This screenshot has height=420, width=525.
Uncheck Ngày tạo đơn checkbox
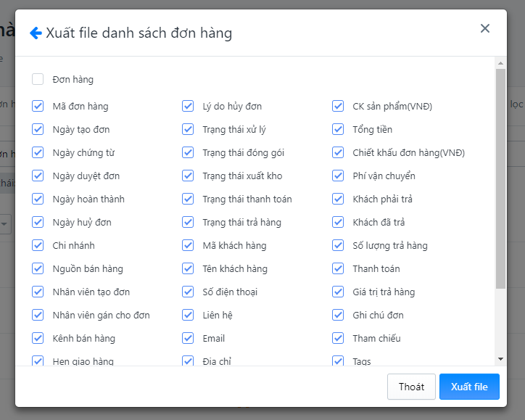38,129
